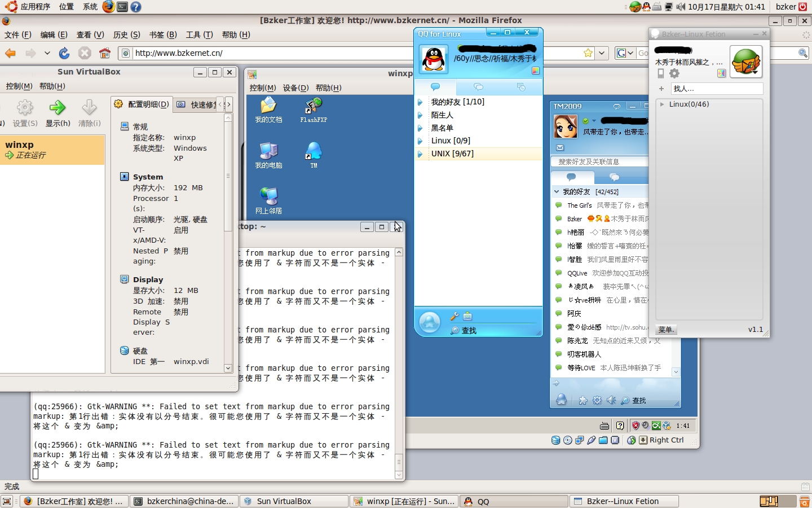This screenshot has width=812, height=508.
Task: Click VirtualBox USB status icon
Action: click(591, 440)
